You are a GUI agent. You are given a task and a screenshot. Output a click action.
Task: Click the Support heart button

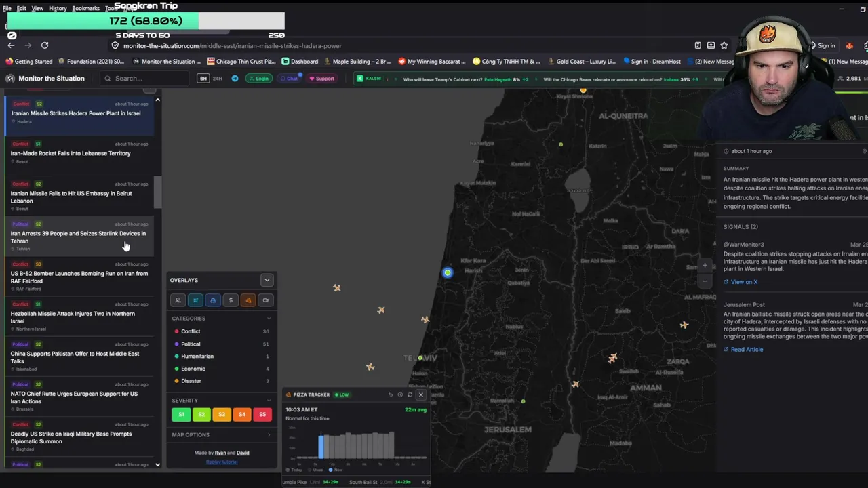[321, 79]
